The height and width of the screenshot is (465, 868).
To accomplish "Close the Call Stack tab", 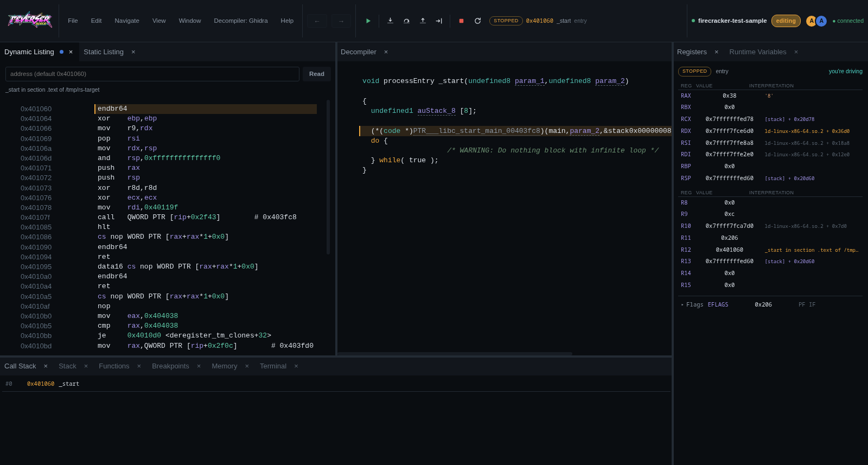I will tap(46, 366).
